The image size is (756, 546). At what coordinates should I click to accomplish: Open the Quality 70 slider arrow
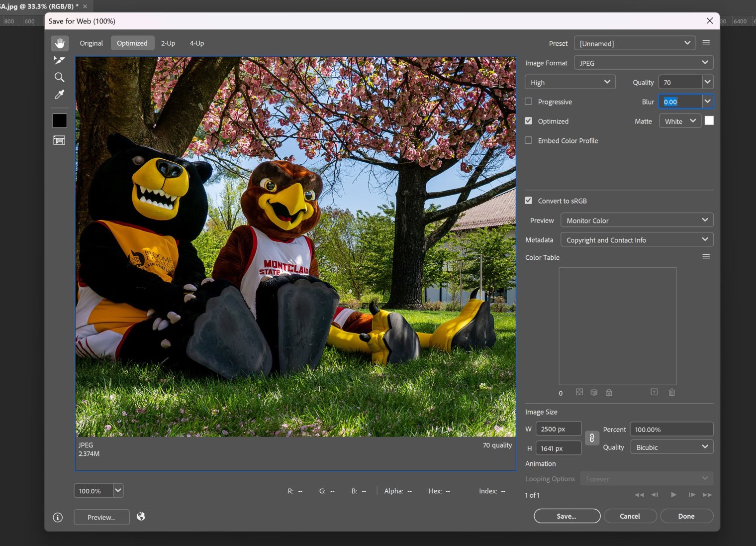pyautogui.click(x=708, y=82)
